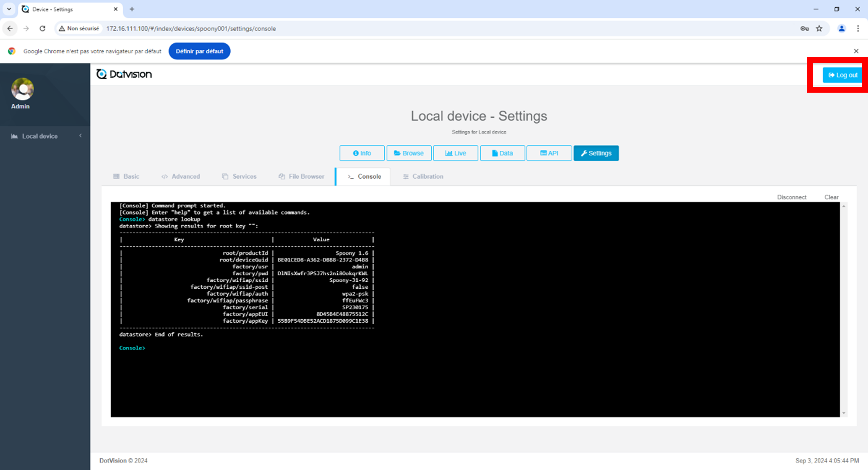Viewport: 868px width, 470px height.
Task: Click the Spoony-31-92 ssid value
Action: 349,280
